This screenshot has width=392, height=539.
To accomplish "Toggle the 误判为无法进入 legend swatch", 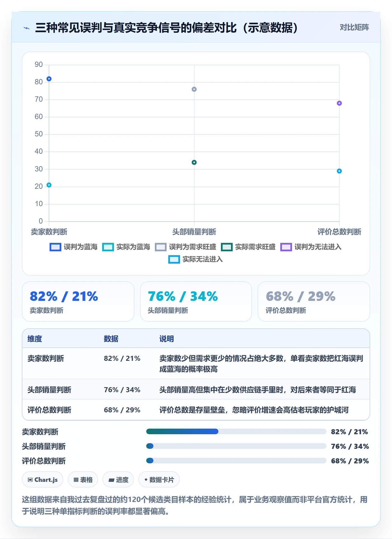I will (x=286, y=247).
